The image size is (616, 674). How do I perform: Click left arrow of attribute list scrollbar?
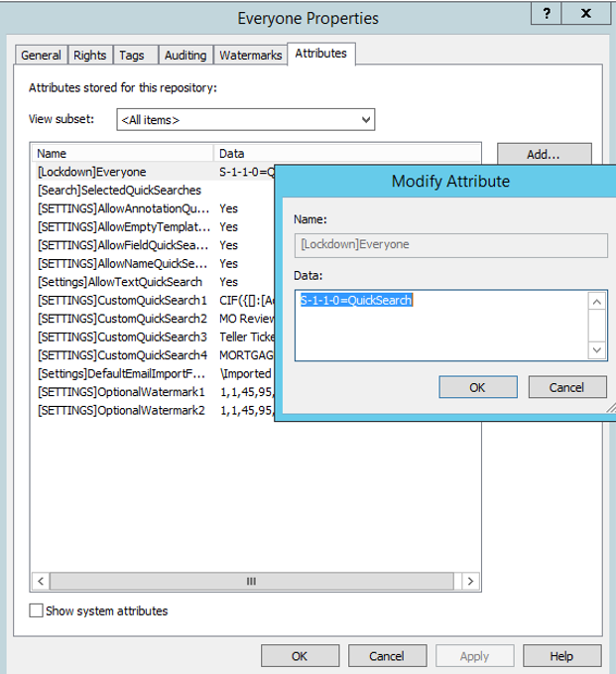click(x=42, y=581)
